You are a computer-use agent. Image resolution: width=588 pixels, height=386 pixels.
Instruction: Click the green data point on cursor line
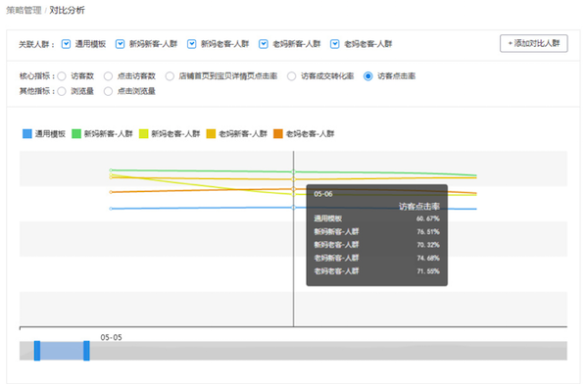tap(294, 172)
